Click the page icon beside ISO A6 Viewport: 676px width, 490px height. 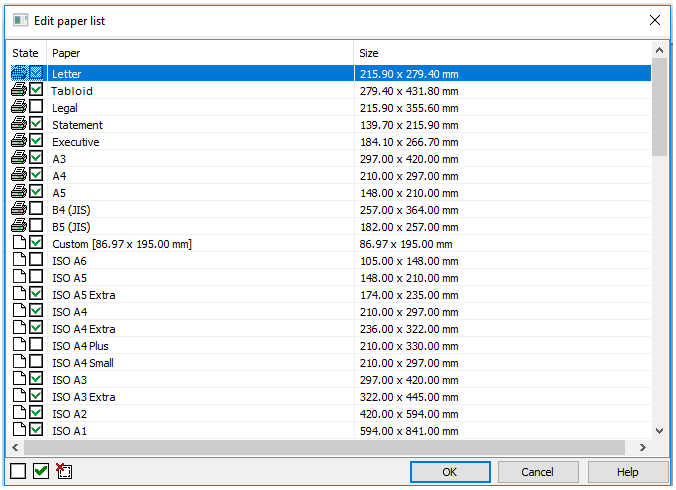click(19, 259)
